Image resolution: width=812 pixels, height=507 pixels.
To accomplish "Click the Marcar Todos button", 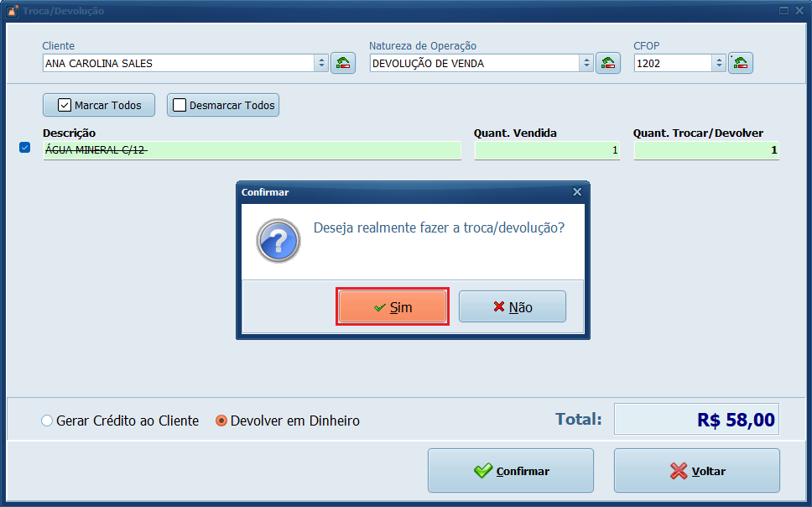I will click(x=99, y=105).
